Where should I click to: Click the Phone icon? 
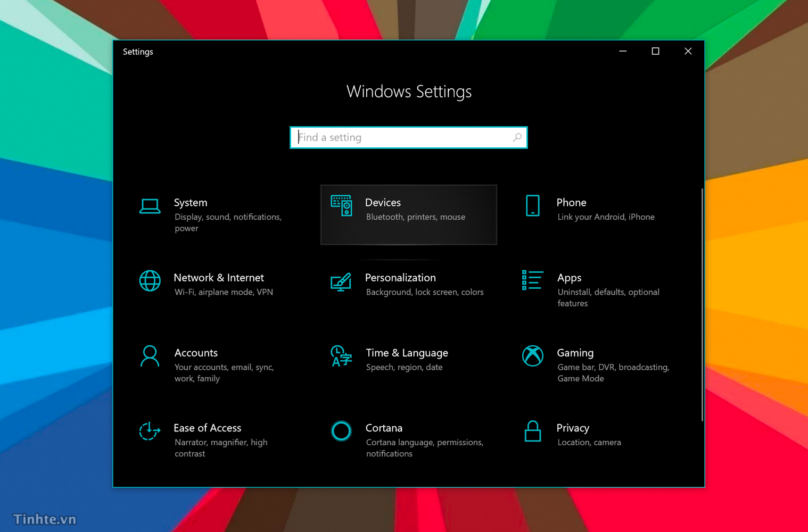532,206
